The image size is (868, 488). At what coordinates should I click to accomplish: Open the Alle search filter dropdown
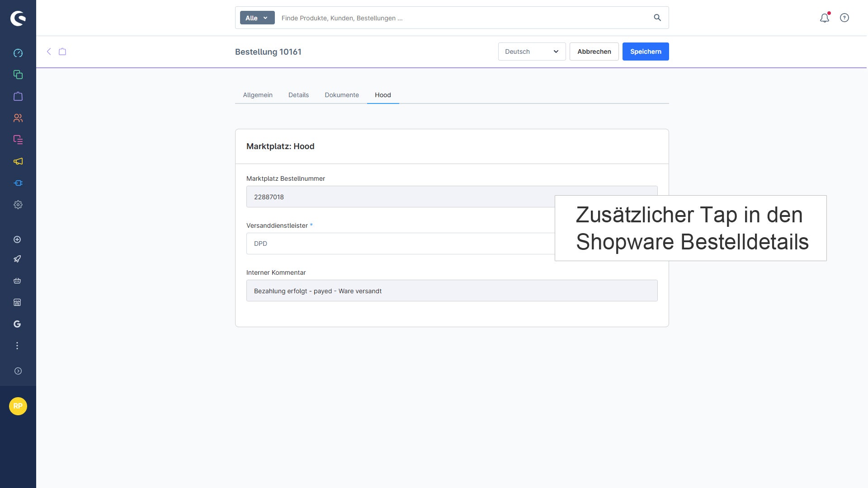point(257,18)
